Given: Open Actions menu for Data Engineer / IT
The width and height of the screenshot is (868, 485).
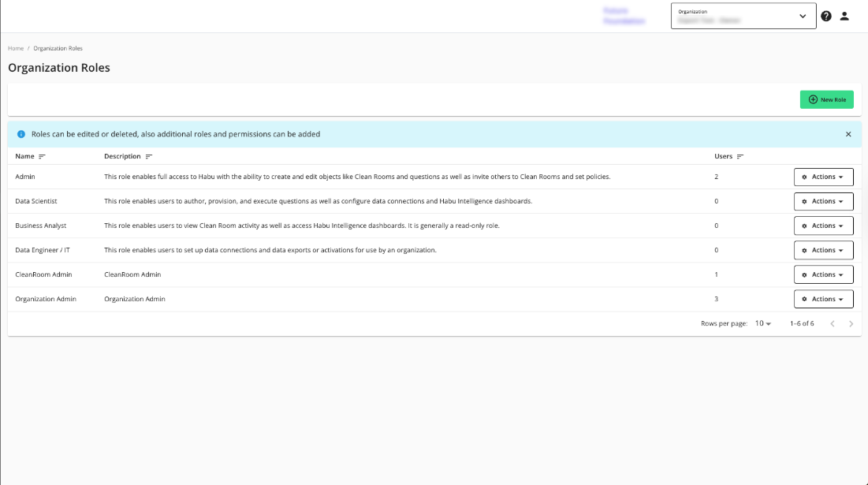Looking at the screenshot, I should (823, 250).
